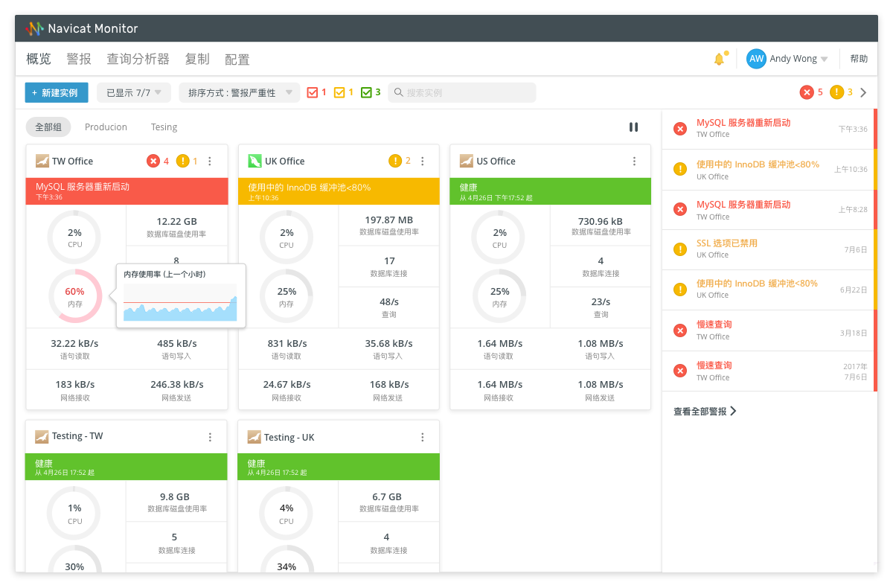
Task: Pause monitoring with the pause icon
Action: (633, 127)
